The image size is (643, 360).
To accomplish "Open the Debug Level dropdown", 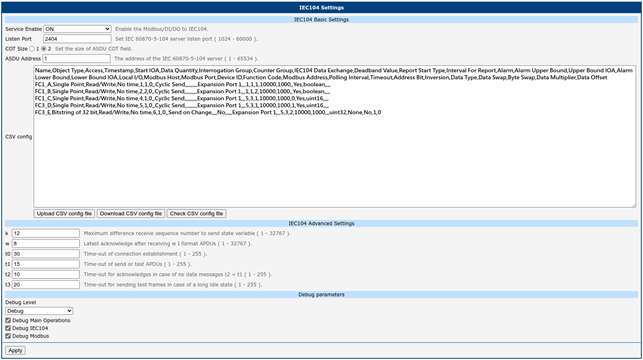I will tap(39, 311).
